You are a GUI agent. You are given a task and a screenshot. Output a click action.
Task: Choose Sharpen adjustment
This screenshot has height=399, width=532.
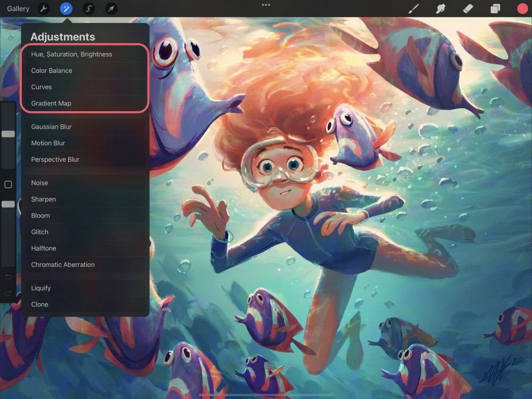(x=85, y=199)
